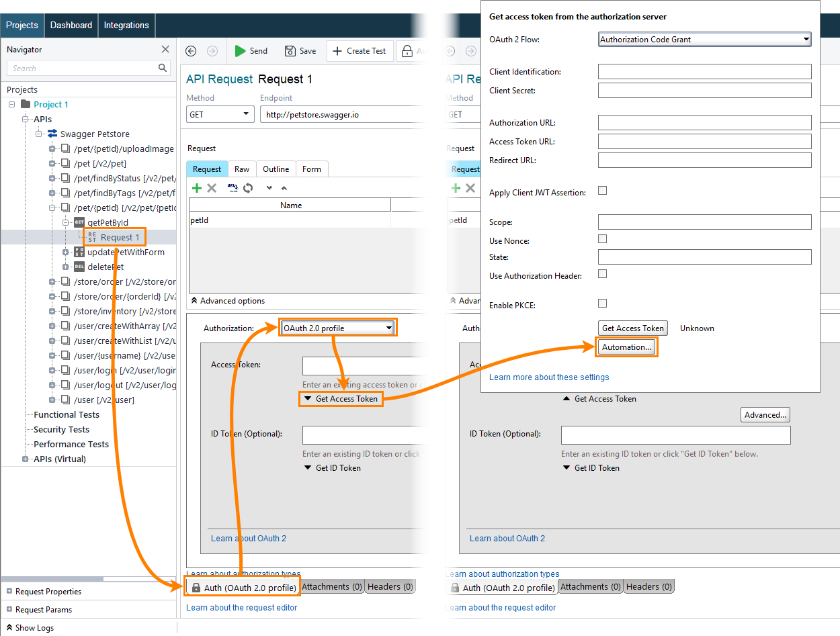
Task: Click the Save floppy disk icon
Action: (x=290, y=51)
